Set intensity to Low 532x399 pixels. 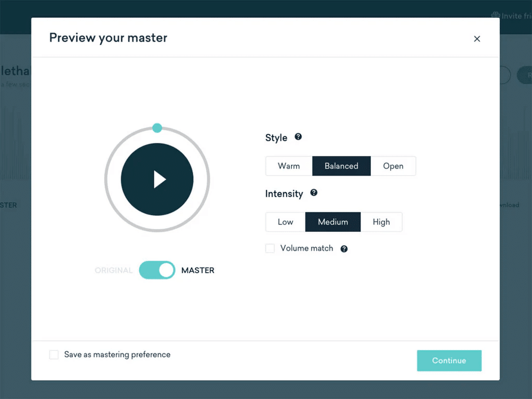285,222
